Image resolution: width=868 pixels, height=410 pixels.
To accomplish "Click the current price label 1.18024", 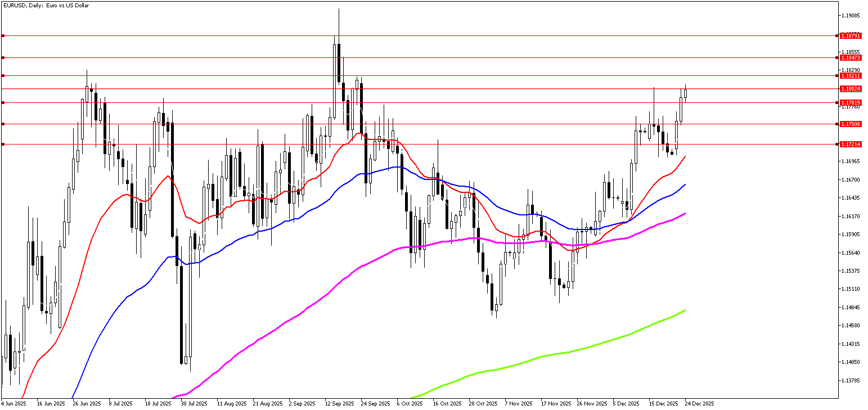I will (x=851, y=89).
